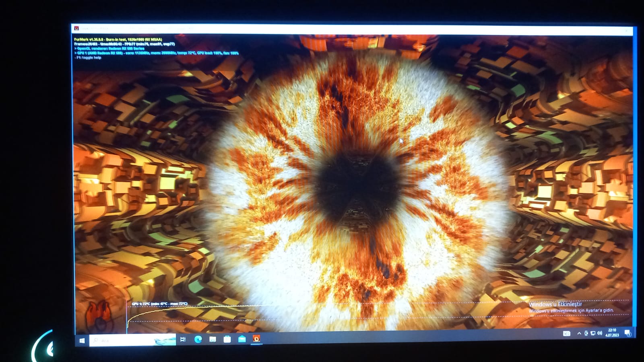Click the 'FurMark v1.35.0.0 - Burn-in test' line
The height and width of the screenshot is (362, 644).
pyautogui.click(x=118, y=39)
